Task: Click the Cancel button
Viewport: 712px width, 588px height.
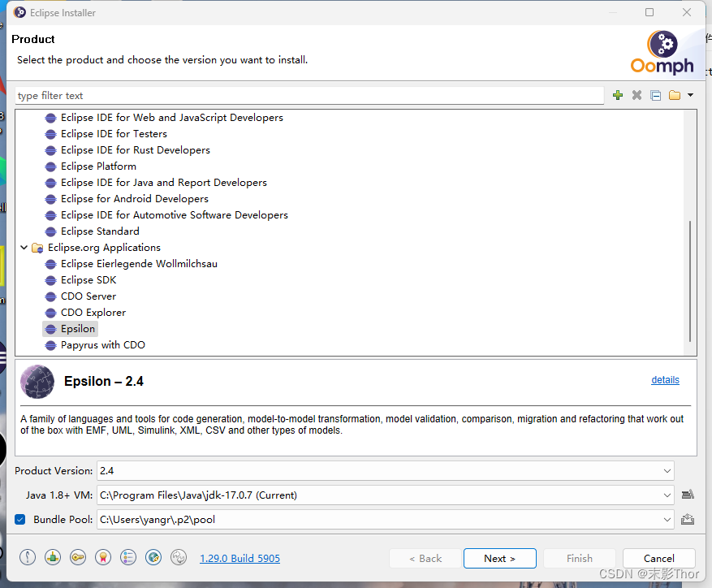Action: [659, 558]
